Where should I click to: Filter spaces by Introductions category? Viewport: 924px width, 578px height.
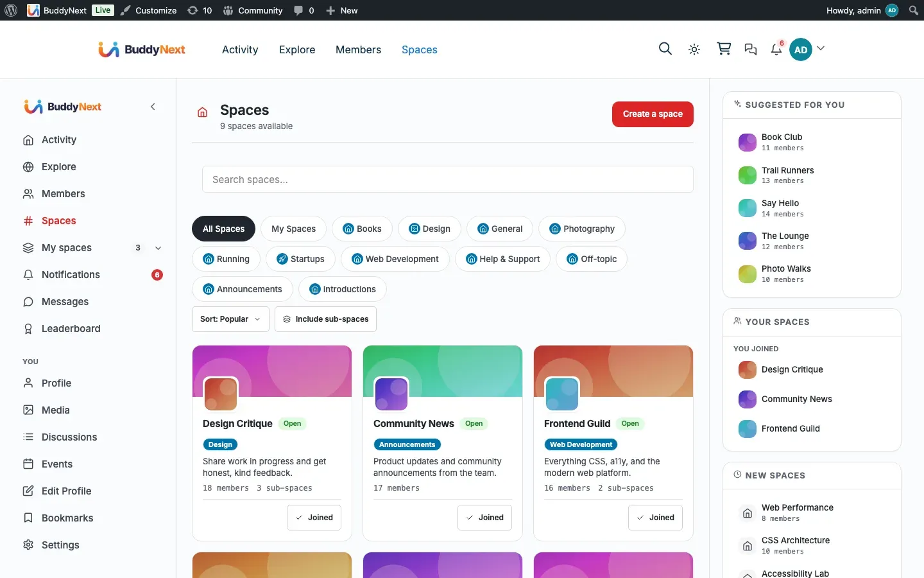click(x=343, y=289)
